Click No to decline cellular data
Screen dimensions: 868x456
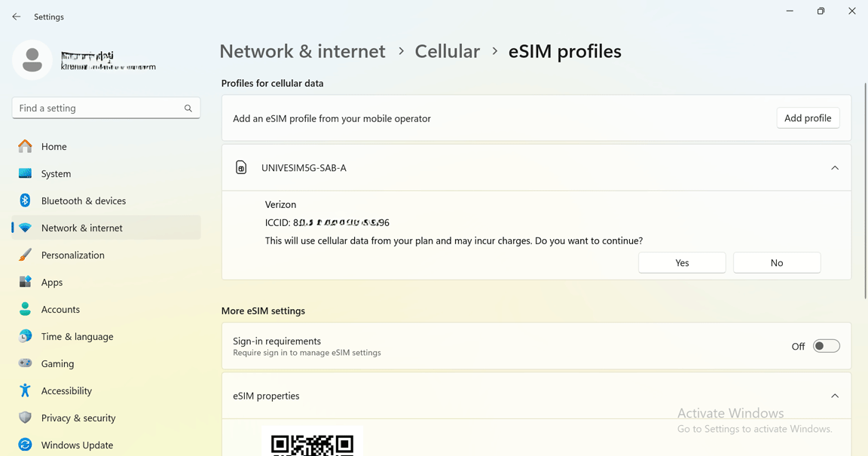[x=777, y=263]
